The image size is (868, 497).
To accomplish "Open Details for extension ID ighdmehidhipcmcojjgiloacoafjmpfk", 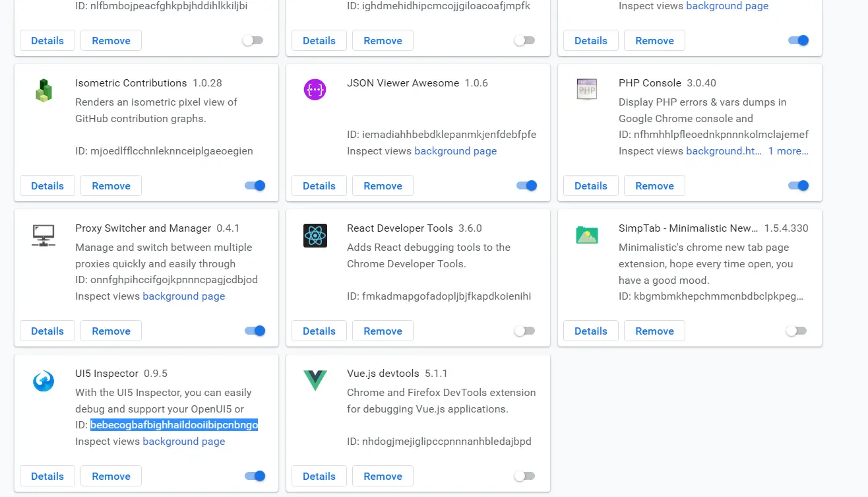I will 319,40.
